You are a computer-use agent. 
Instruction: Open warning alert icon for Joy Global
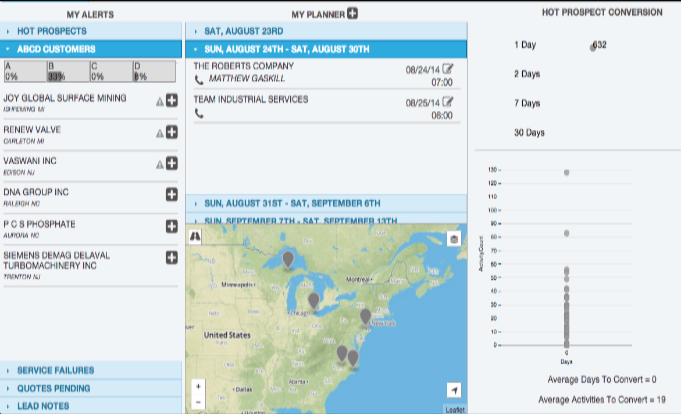click(160, 102)
